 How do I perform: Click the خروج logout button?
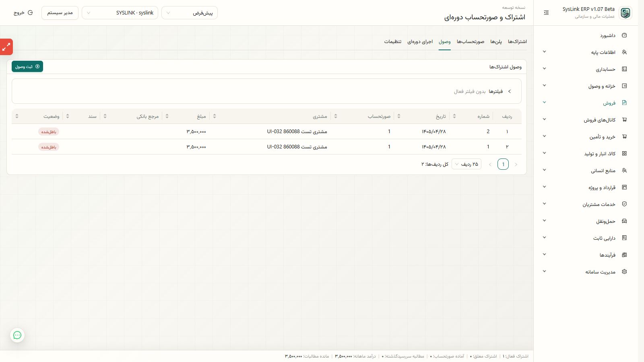23,13
